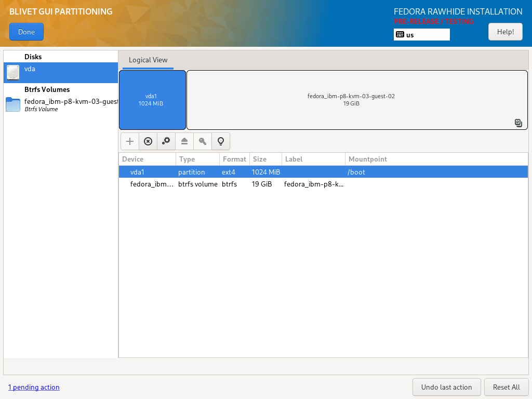Click the decrypt device key icon
Viewport: 532px width, 399px height.
(x=203, y=141)
